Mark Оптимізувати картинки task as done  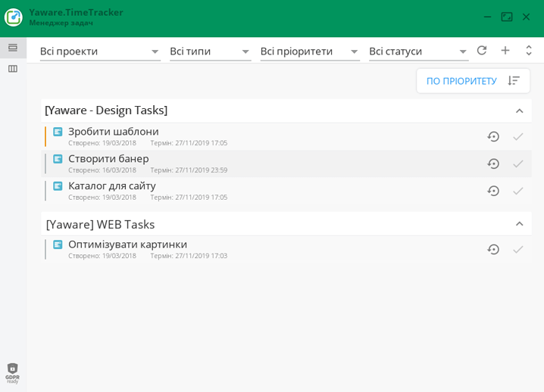[518, 250]
